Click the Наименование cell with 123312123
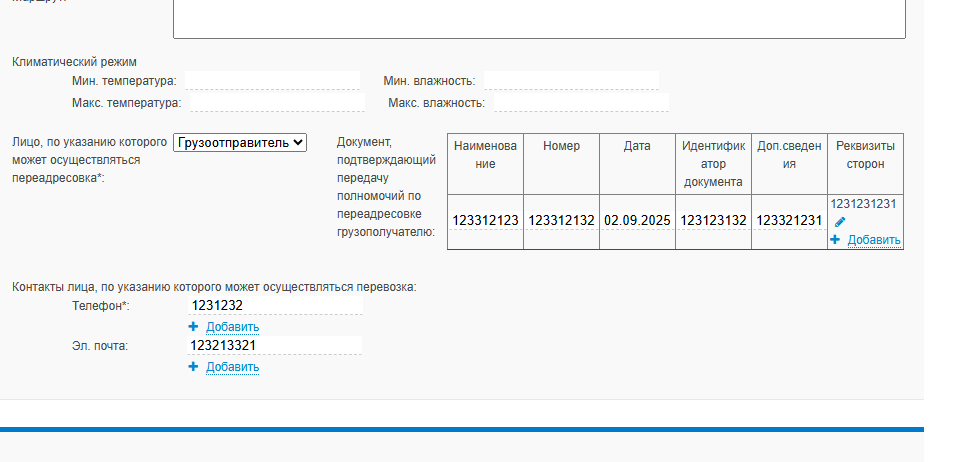Screen dimensions: 978x462 [x=485, y=221]
